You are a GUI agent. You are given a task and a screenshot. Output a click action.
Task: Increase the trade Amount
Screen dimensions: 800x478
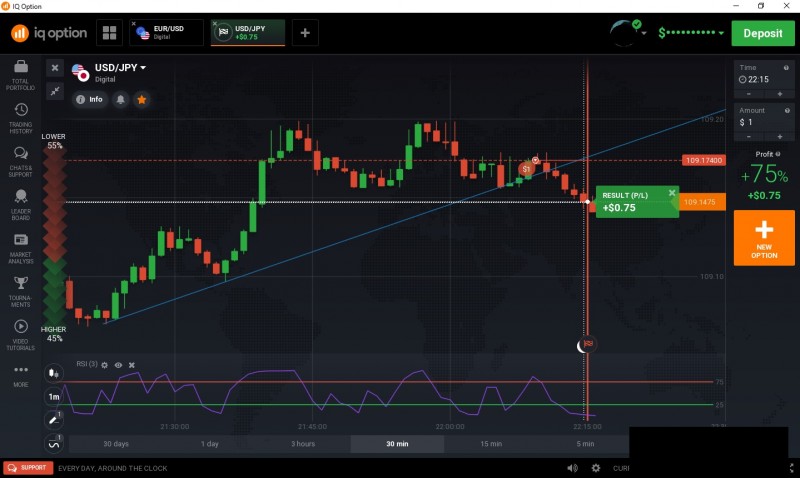780,137
